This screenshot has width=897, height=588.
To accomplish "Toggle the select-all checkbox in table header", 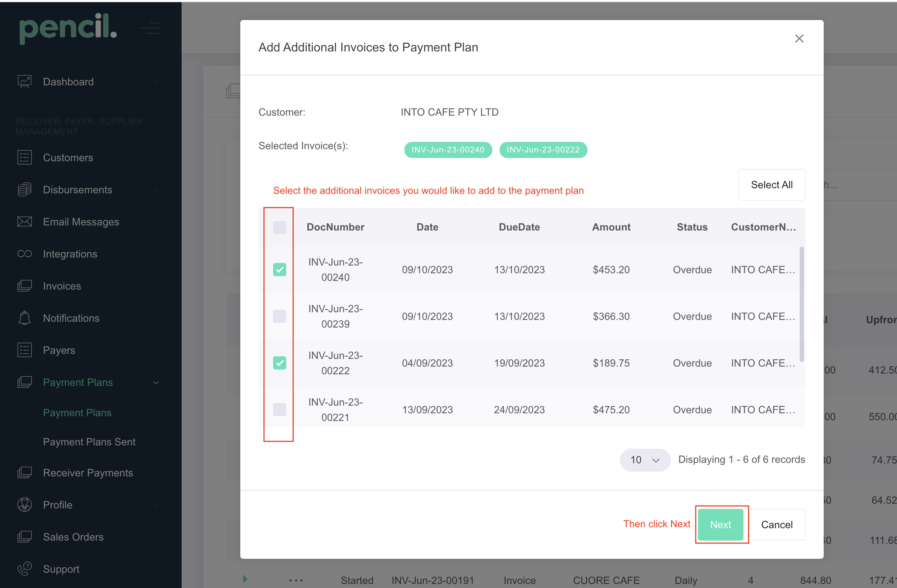I will point(279,227).
